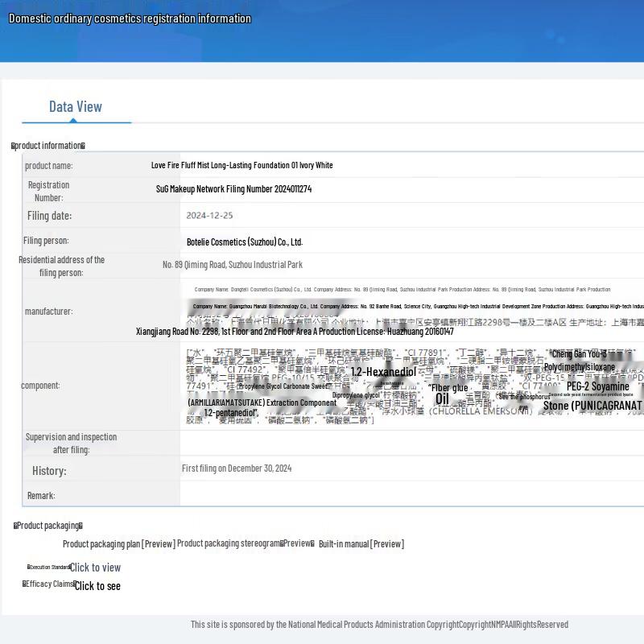This screenshot has width=644, height=644.
Task: Open Execution Standard via 'Click to view'
Action: point(95,568)
